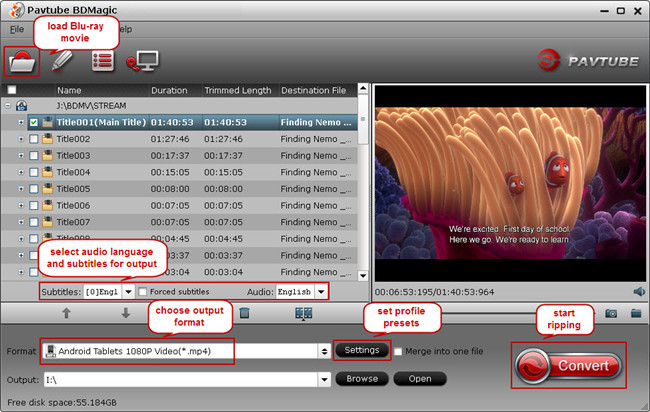Open the Output path dropdown arrow
This screenshot has height=412, width=650.
(325, 379)
